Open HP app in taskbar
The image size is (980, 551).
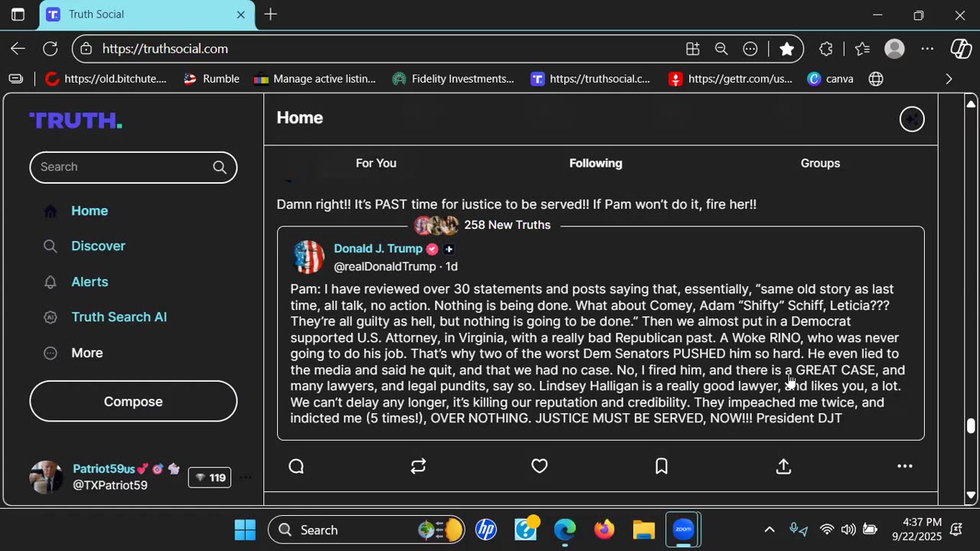click(x=486, y=530)
